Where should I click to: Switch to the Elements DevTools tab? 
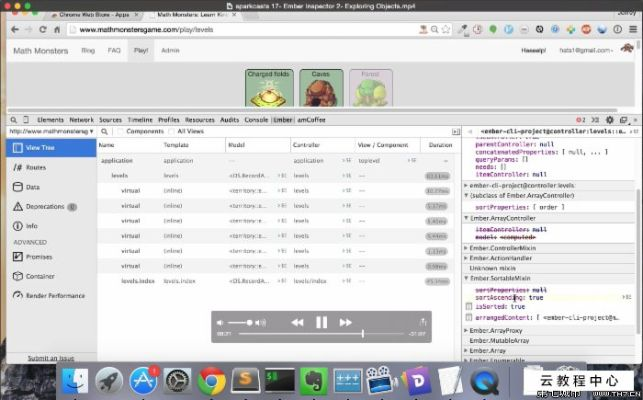(50, 120)
